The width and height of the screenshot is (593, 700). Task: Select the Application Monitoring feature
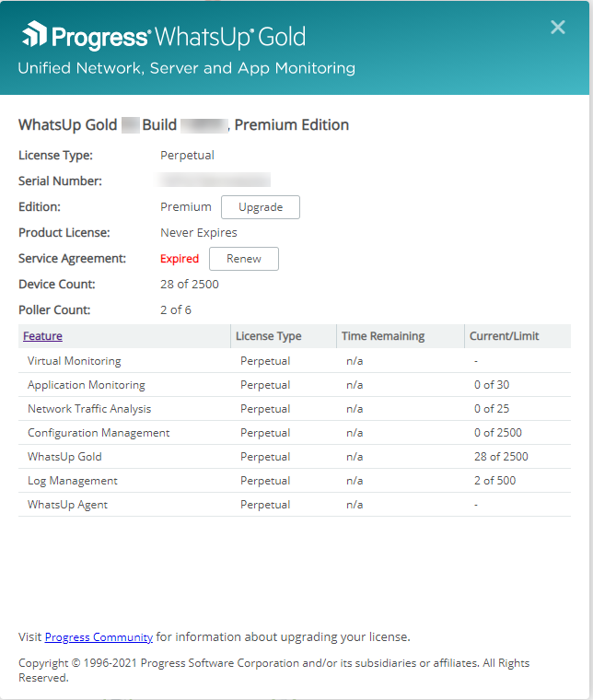(x=295, y=385)
